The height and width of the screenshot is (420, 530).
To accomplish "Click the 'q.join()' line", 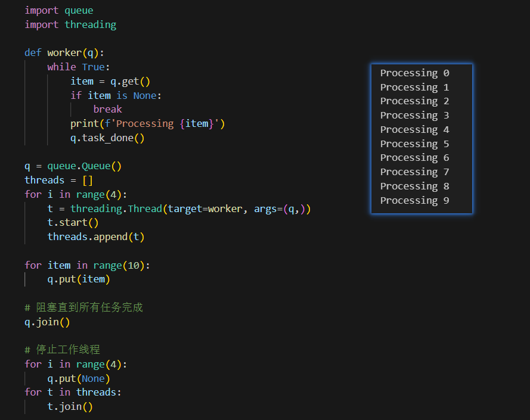I will click(x=47, y=322).
